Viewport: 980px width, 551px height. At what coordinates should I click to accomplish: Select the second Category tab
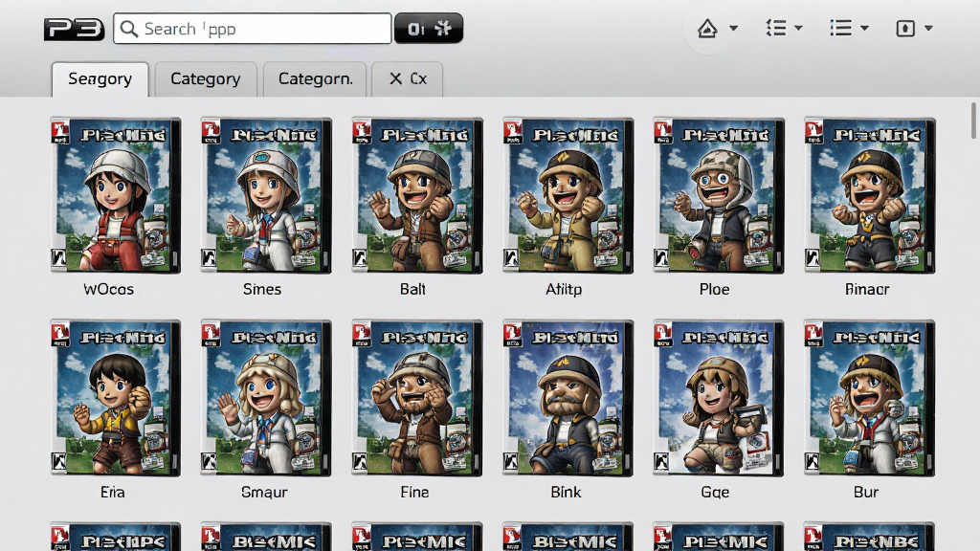(x=206, y=79)
